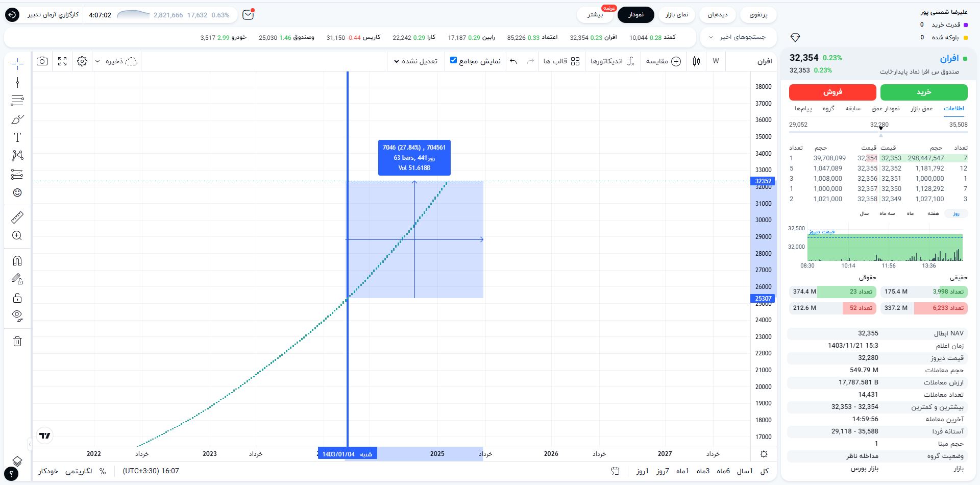The image size is (980, 485).
Task: Open the candle chart style icon
Action: point(697,61)
